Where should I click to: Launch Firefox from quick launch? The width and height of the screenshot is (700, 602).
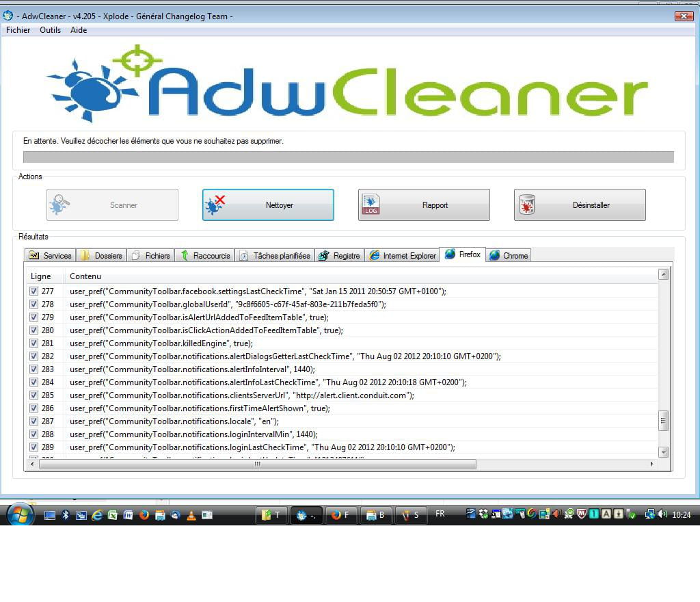(144, 515)
